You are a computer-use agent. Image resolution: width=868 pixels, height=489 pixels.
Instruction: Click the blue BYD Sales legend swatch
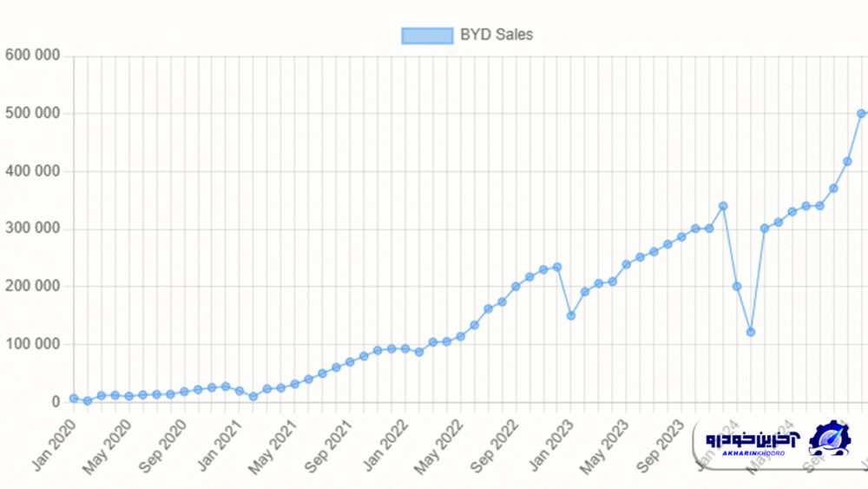(x=427, y=35)
